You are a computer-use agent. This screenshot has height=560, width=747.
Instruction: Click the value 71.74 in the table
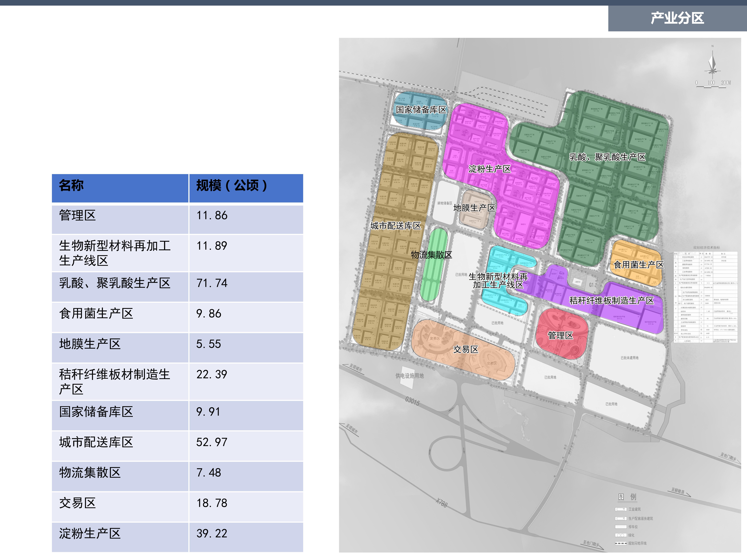[212, 283]
